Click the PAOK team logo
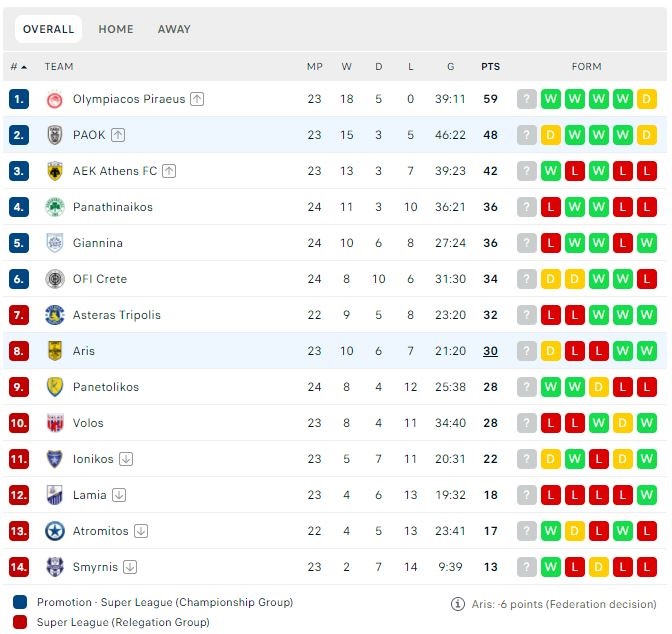672x634 pixels. click(x=55, y=135)
